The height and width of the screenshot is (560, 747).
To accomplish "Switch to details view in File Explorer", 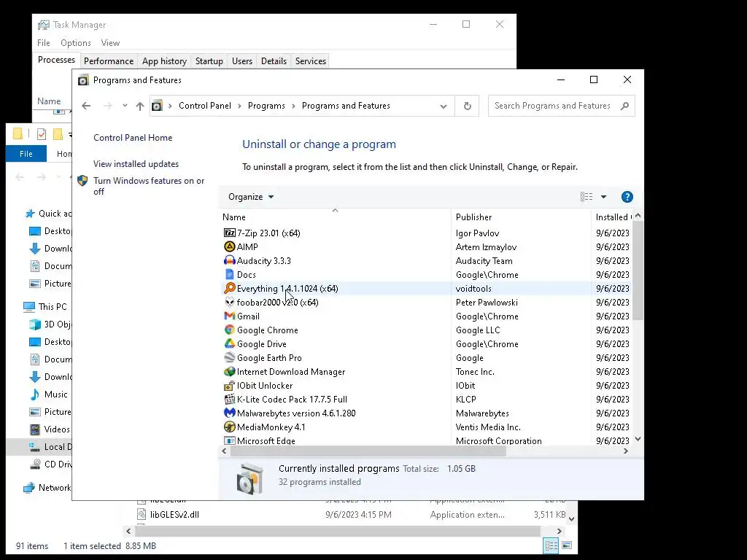I will 551,545.
